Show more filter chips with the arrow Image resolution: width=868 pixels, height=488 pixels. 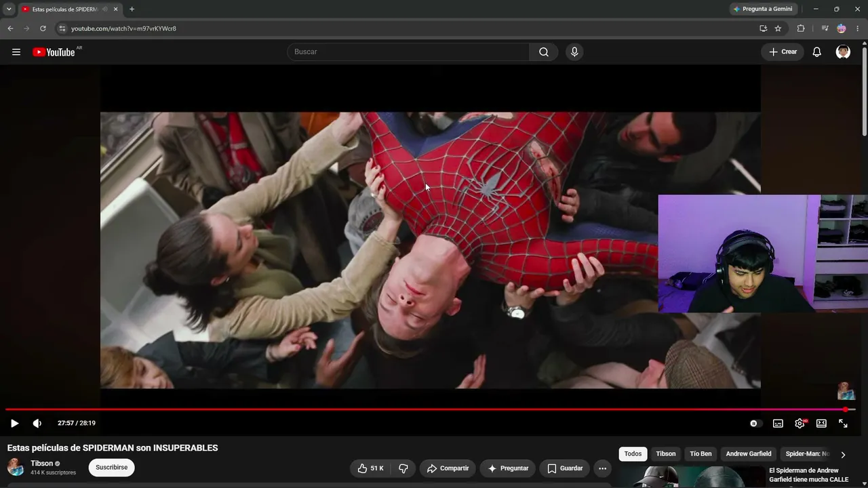(x=843, y=455)
